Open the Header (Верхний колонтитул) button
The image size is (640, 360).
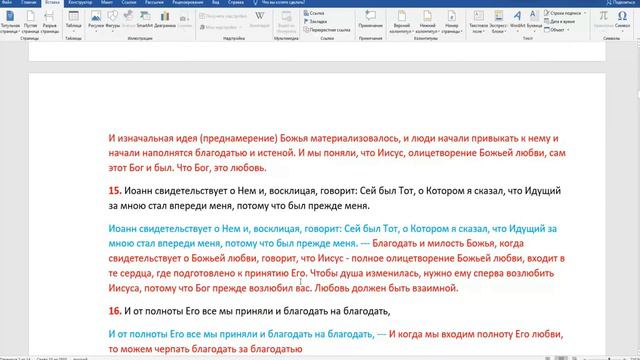(x=402, y=22)
